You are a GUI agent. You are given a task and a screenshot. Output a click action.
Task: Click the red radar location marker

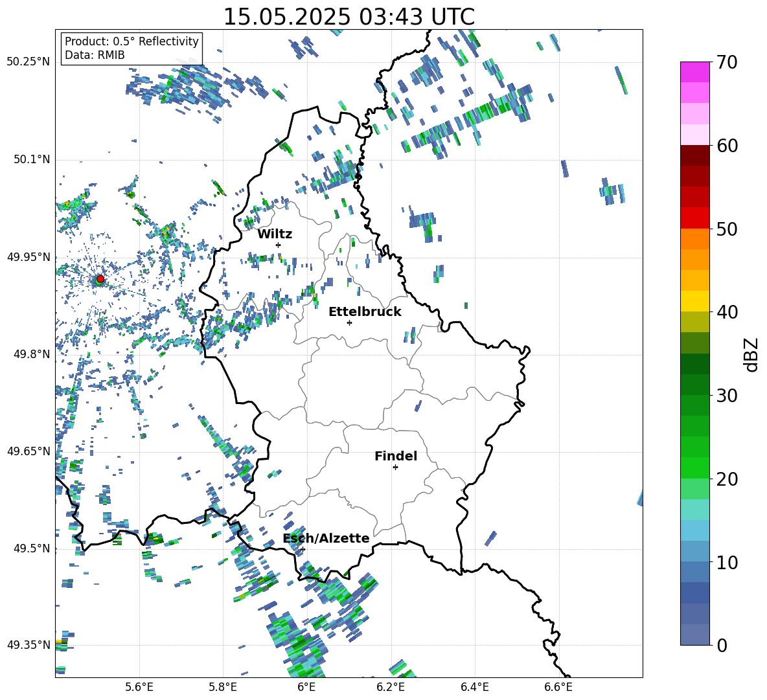click(x=100, y=278)
